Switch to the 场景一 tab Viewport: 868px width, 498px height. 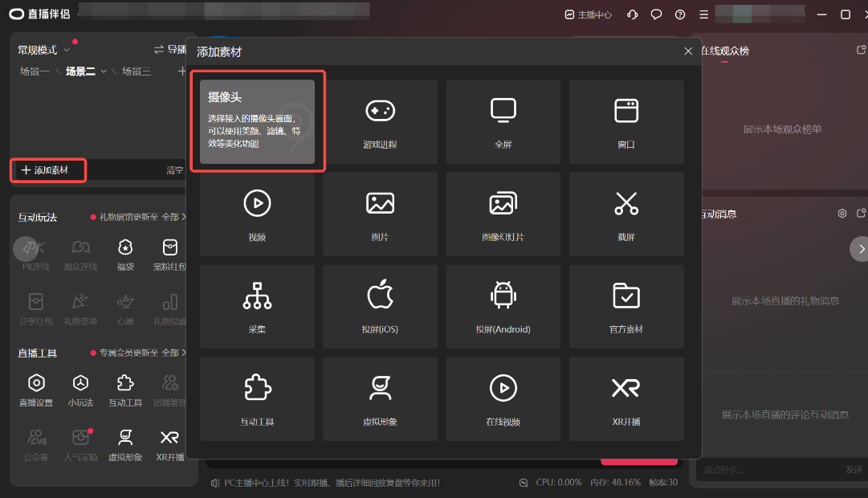coord(35,71)
